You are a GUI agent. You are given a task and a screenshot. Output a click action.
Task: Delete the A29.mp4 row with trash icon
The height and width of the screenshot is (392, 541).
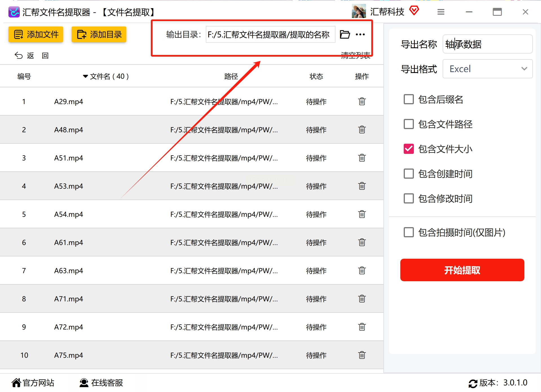tap(362, 101)
